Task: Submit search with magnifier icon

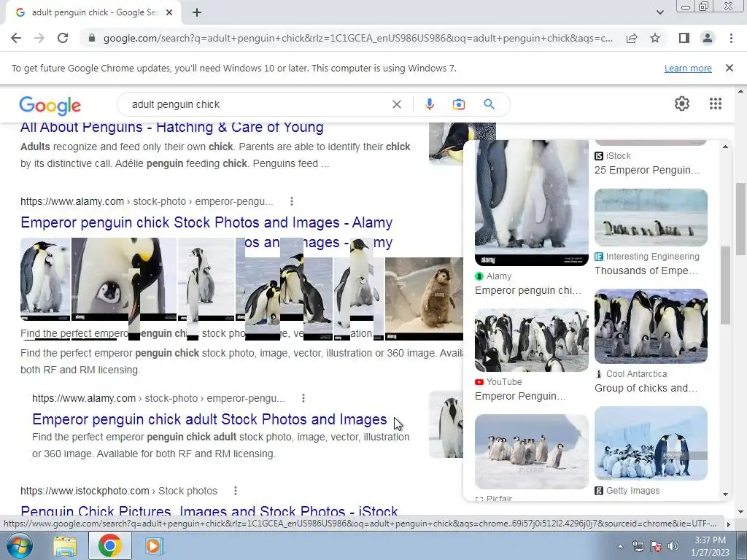Action: coord(489,104)
